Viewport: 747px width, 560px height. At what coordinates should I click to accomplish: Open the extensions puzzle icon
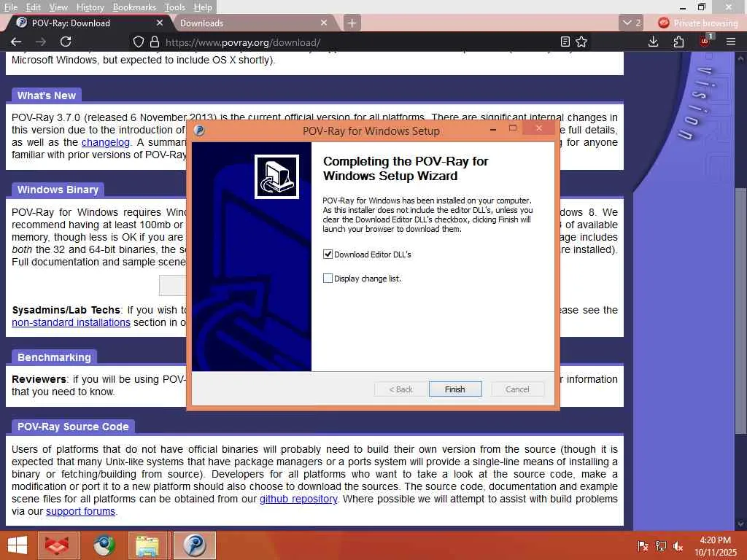coord(679,42)
